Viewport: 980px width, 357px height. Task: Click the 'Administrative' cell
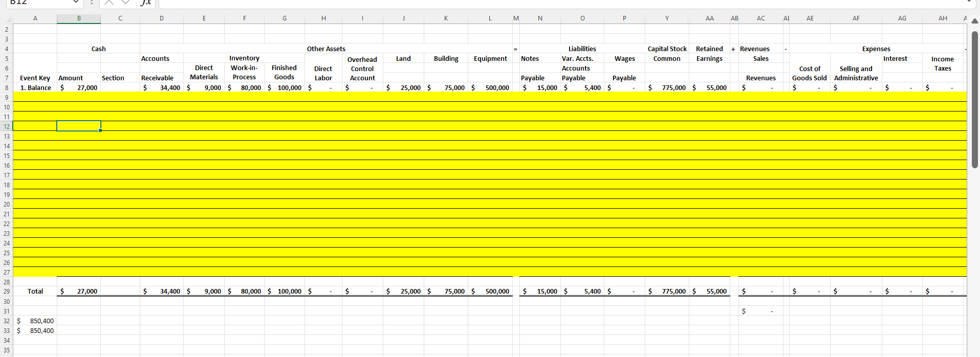856,78
